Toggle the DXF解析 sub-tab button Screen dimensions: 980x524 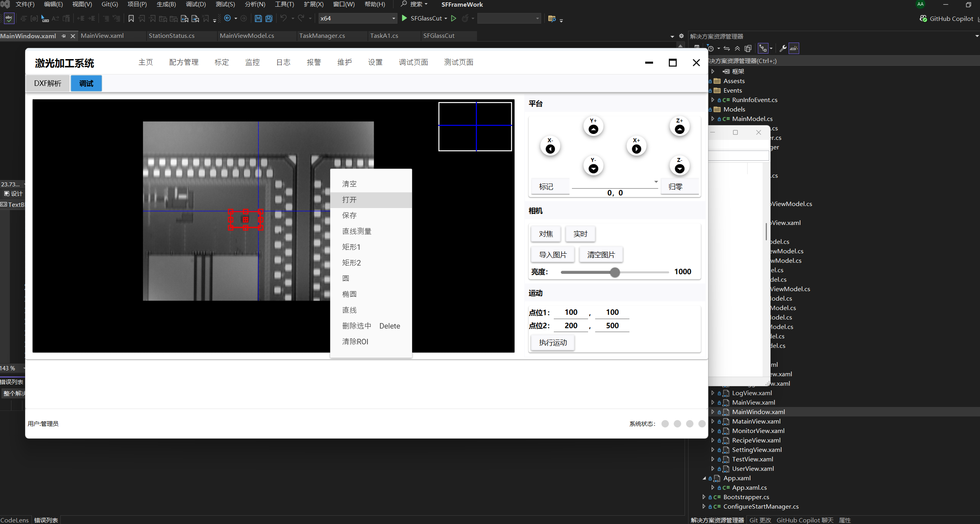[48, 84]
